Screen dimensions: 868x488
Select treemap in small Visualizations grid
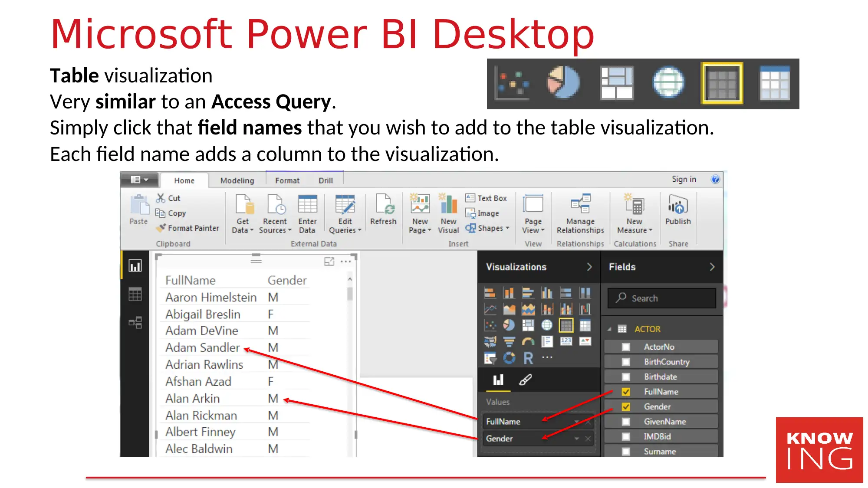(528, 325)
